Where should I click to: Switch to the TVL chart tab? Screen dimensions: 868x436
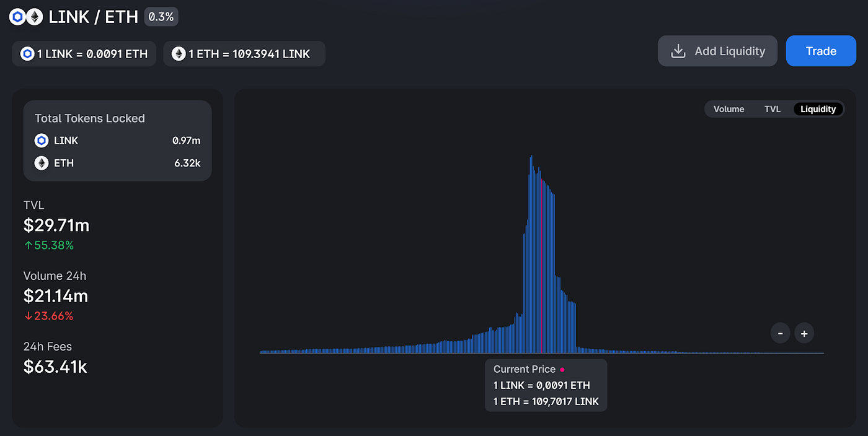coord(773,109)
